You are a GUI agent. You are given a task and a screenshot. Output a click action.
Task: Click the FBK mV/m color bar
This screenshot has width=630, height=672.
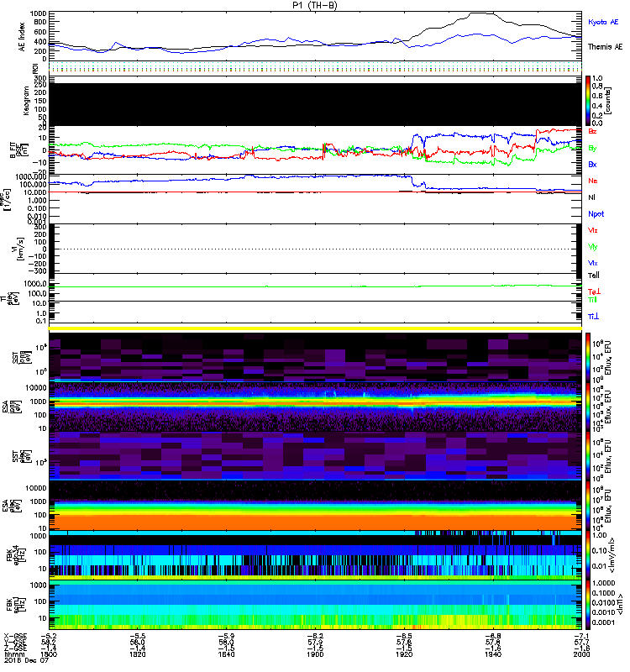pyautogui.click(x=589, y=554)
